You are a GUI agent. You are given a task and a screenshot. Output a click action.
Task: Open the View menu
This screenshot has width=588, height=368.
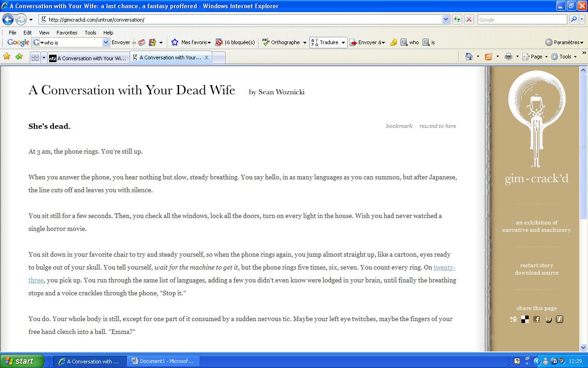click(x=44, y=33)
